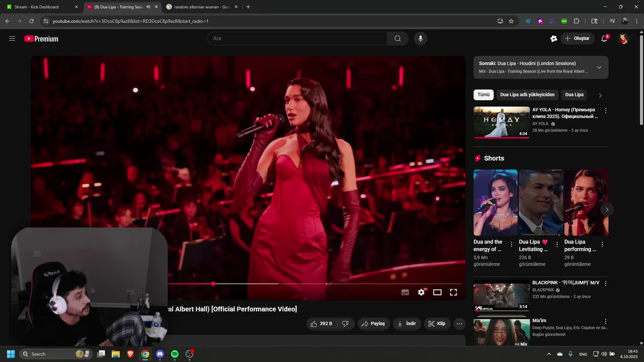Switch to Stream - Kick Dashboard tab
Viewport: 644px width, 362px height.
pyautogui.click(x=42, y=7)
